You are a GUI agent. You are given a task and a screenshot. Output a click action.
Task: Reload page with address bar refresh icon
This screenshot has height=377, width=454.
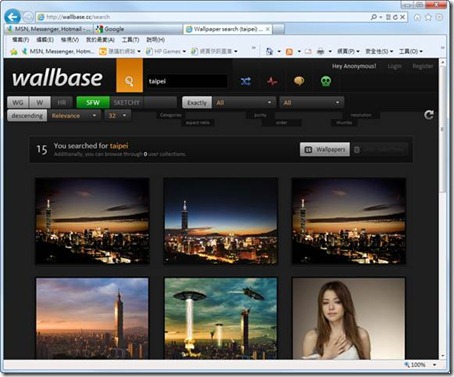[x=395, y=17]
